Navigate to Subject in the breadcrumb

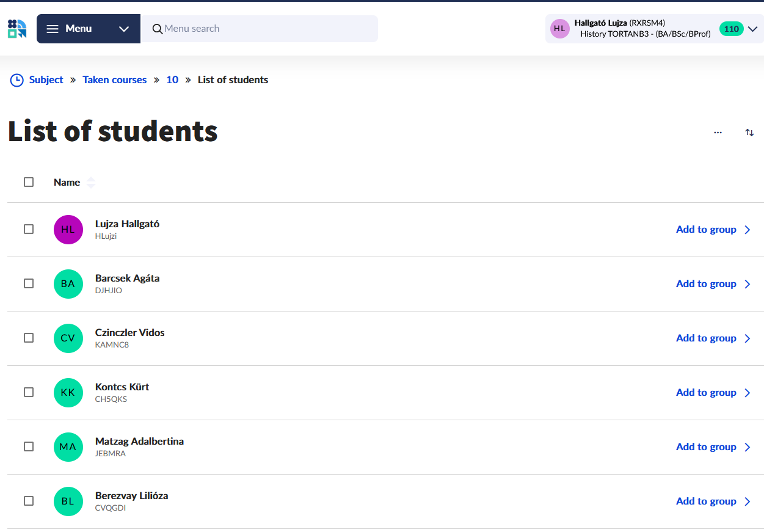(x=46, y=80)
